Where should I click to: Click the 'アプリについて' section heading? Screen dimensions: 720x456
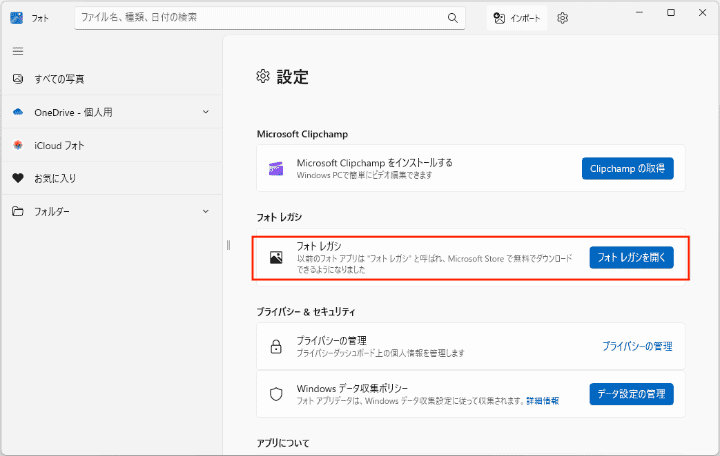pos(283,443)
